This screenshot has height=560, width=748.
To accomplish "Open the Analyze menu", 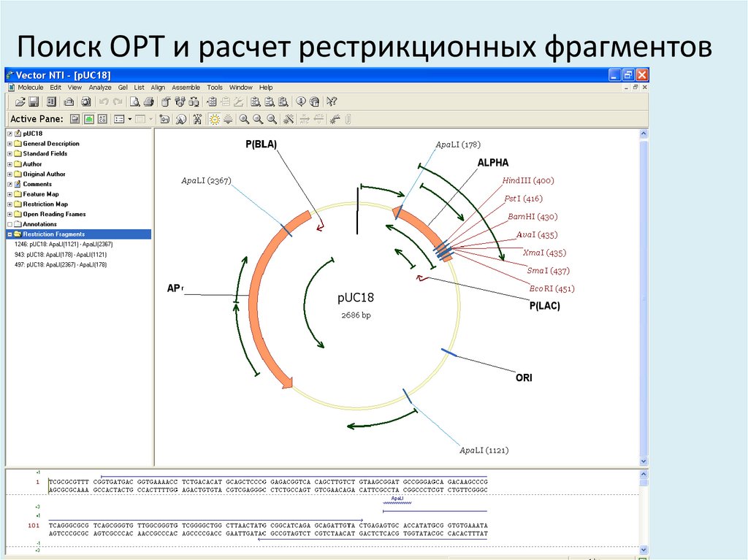I will point(99,87).
